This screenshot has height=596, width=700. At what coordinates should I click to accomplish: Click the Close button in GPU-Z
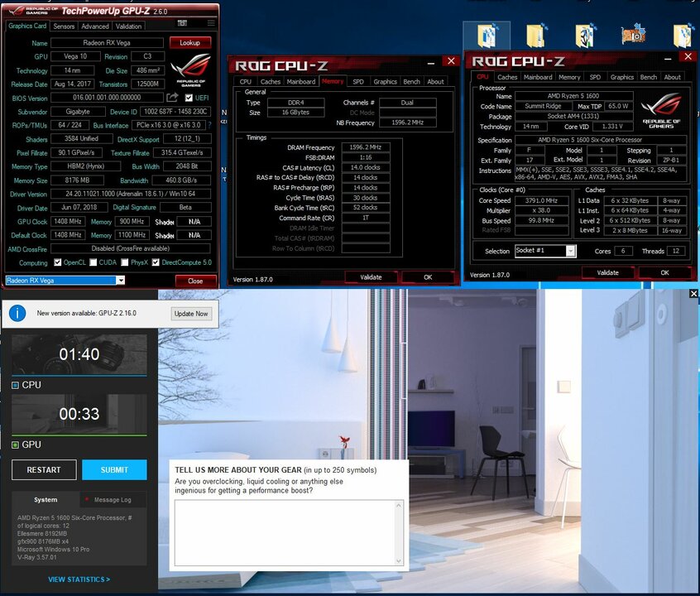(195, 281)
